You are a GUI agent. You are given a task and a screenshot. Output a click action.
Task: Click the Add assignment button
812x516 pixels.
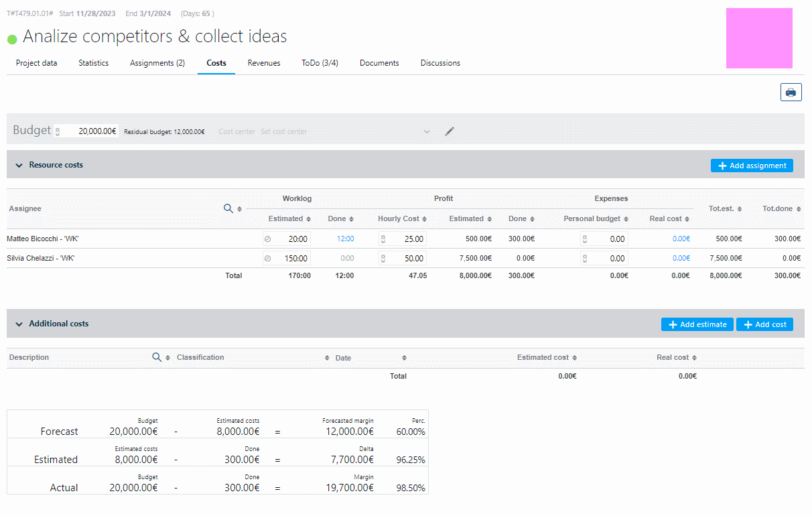click(752, 165)
